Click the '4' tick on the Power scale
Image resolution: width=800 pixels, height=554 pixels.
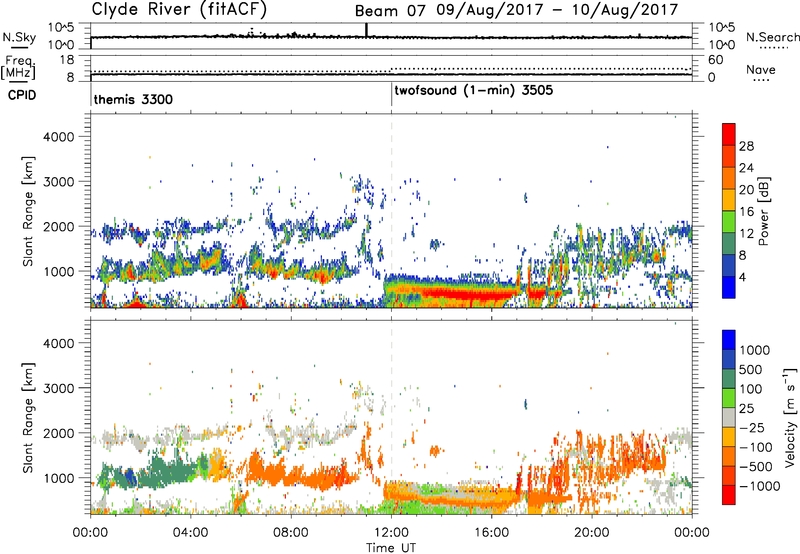click(742, 277)
